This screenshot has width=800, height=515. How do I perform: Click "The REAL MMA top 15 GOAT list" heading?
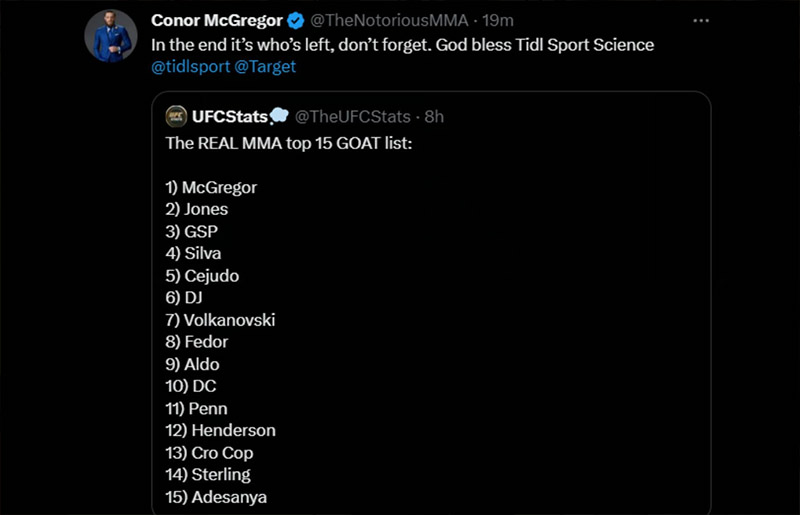288,143
